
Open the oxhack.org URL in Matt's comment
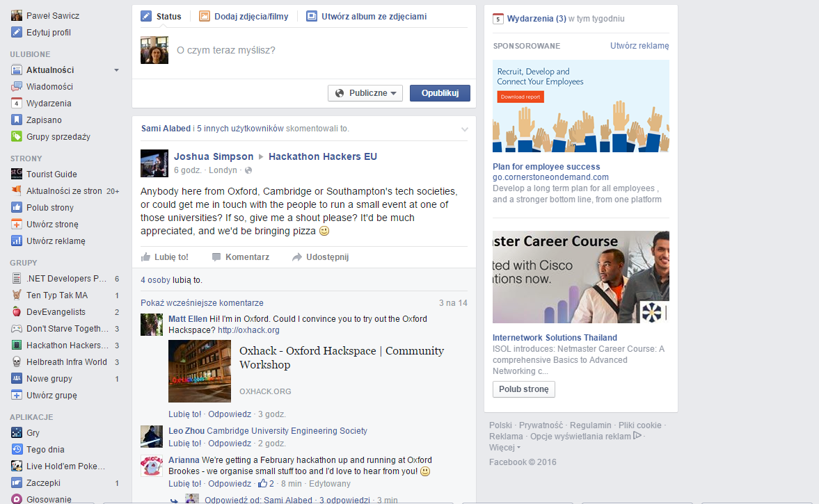(x=248, y=330)
